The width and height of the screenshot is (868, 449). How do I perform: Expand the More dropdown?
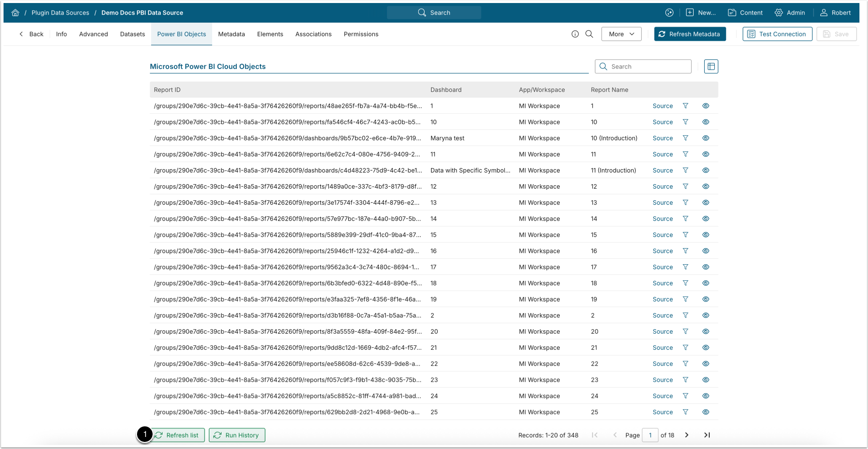pos(621,34)
